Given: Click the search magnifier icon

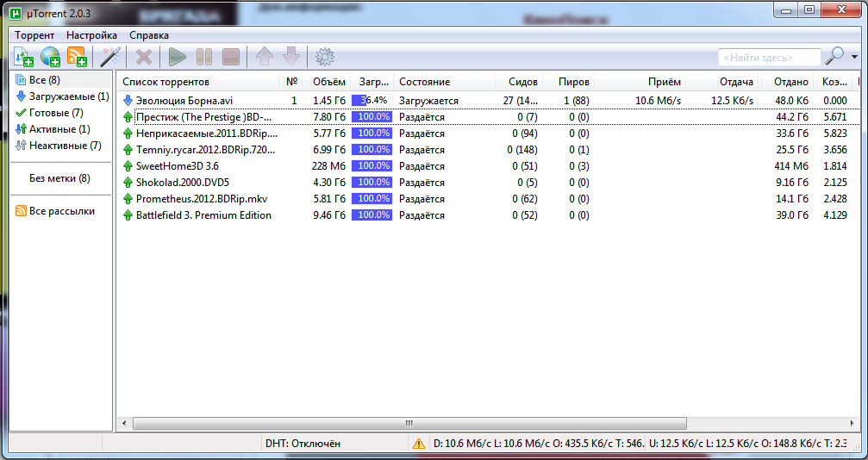Looking at the screenshot, I should (x=834, y=57).
